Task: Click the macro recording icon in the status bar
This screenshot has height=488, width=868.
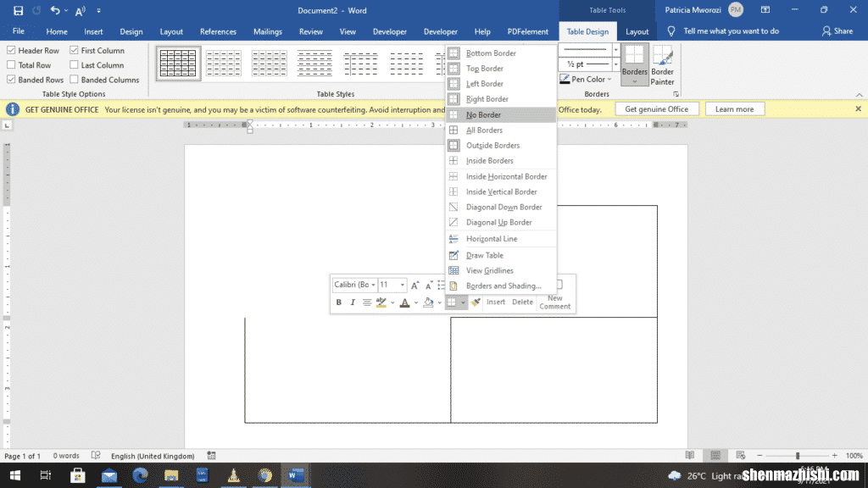Action: tap(211, 455)
